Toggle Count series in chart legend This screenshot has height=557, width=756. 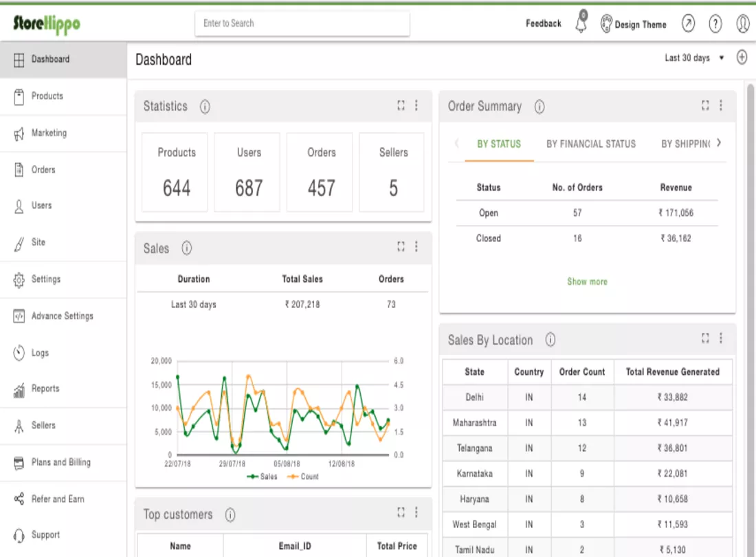[x=303, y=477]
